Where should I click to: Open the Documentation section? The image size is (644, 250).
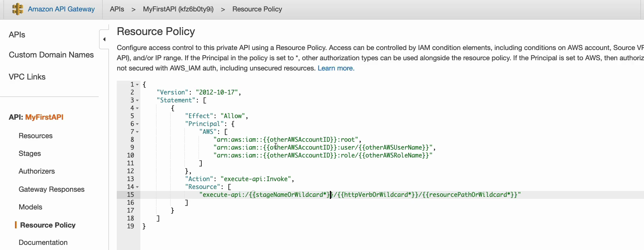[43, 243]
